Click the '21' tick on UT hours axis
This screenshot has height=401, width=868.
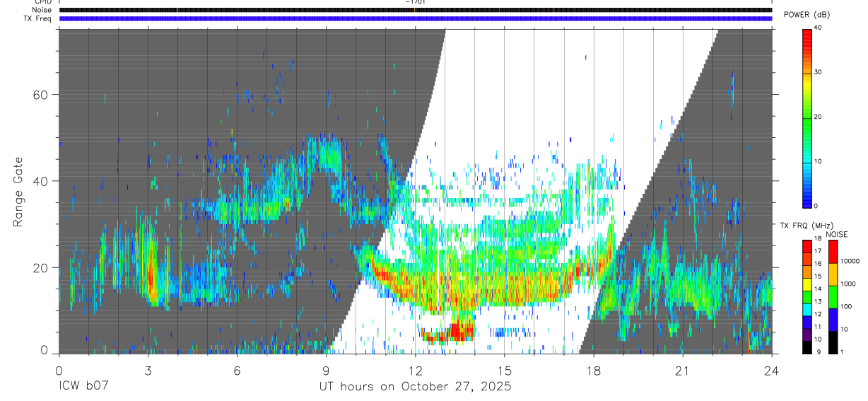[x=682, y=371]
